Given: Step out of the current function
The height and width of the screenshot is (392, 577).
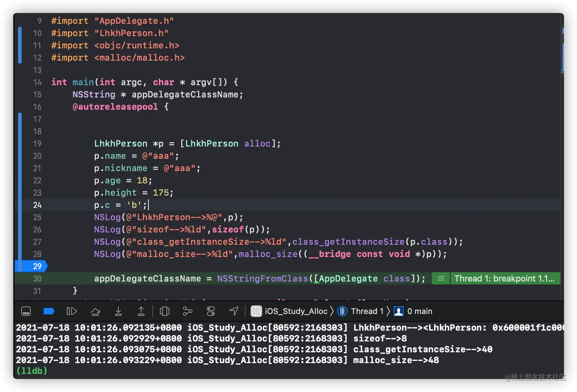Looking at the screenshot, I should pyautogui.click(x=141, y=312).
